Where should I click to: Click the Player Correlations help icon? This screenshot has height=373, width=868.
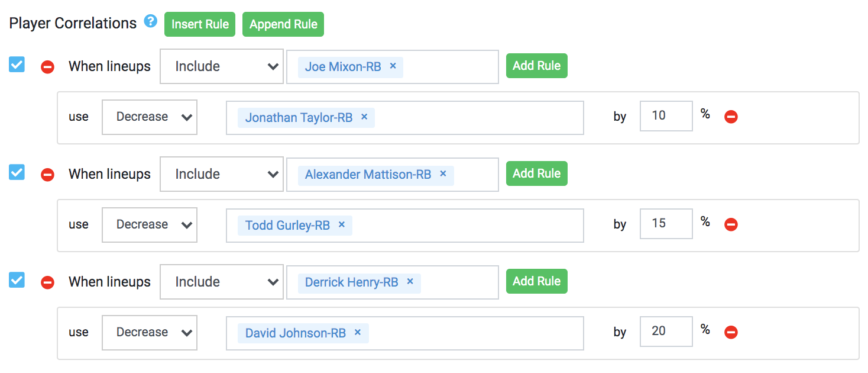(x=151, y=22)
